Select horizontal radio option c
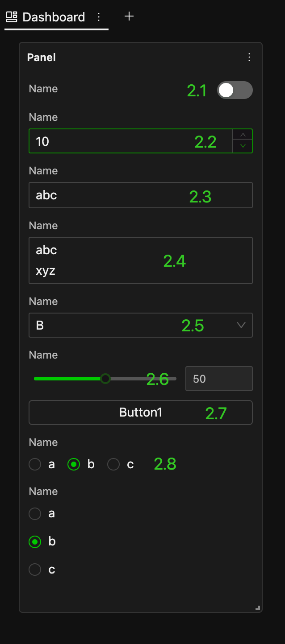 [x=113, y=464]
